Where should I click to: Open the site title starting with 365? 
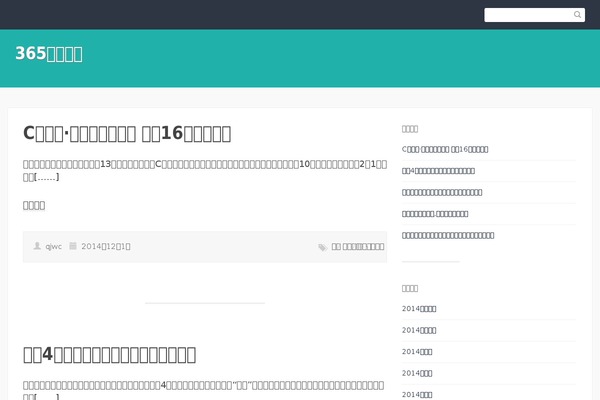point(49,54)
